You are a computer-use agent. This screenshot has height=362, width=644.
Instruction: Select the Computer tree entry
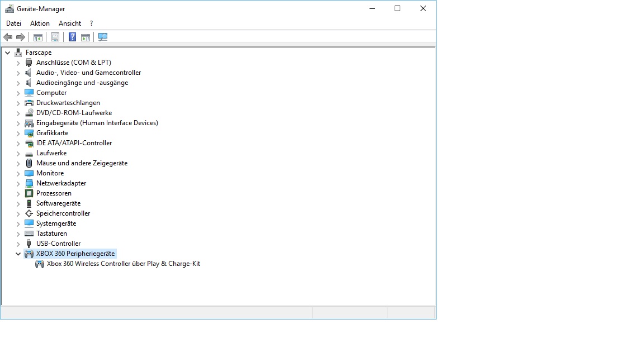(51, 93)
